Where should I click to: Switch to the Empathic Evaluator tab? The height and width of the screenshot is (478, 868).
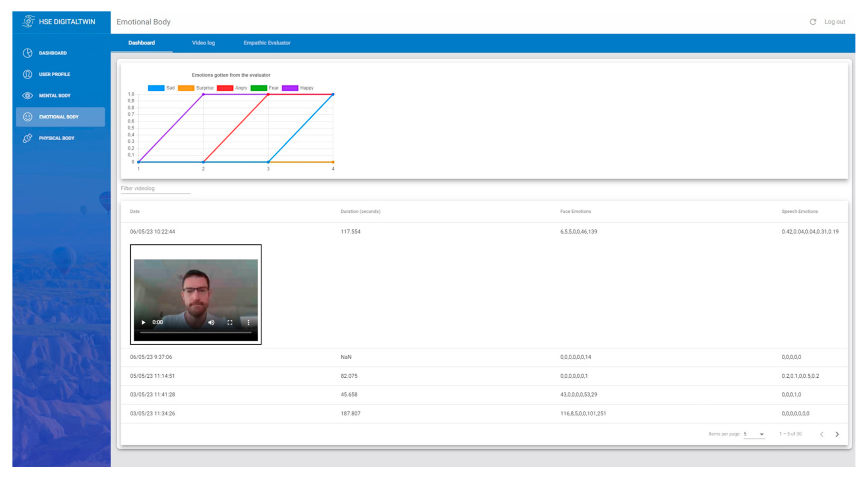[x=267, y=43]
